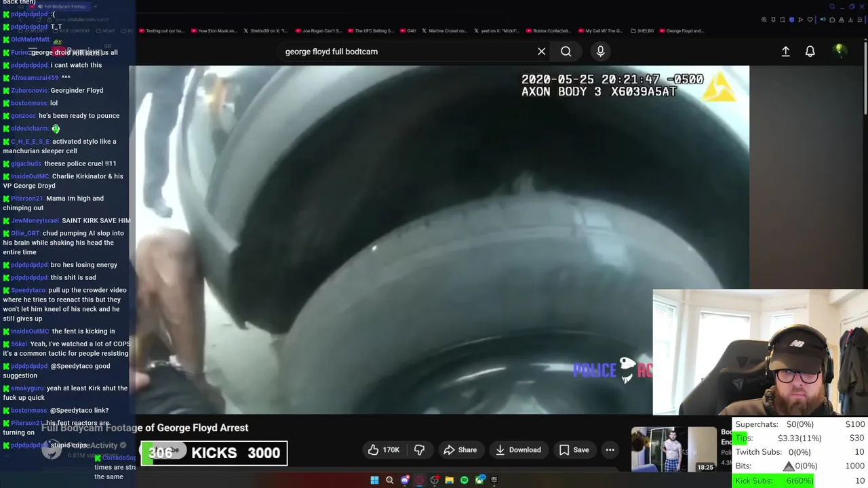This screenshot has height=488, width=868.
Task: Click chat username 'gonzocc'
Action: point(23,116)
